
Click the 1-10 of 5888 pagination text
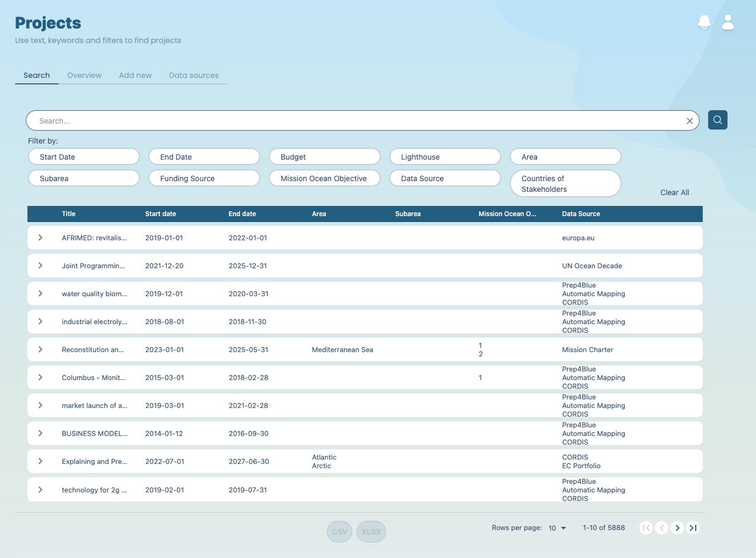point(604,528)
